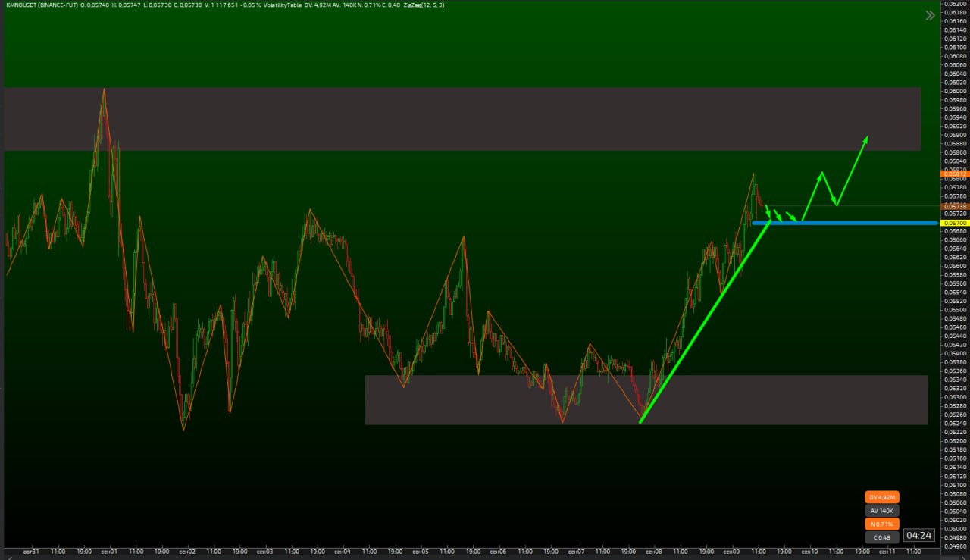This screenshot has width=970, height=560.
Task: Click the сен02 date label on time axis
Action: [186, 552]
